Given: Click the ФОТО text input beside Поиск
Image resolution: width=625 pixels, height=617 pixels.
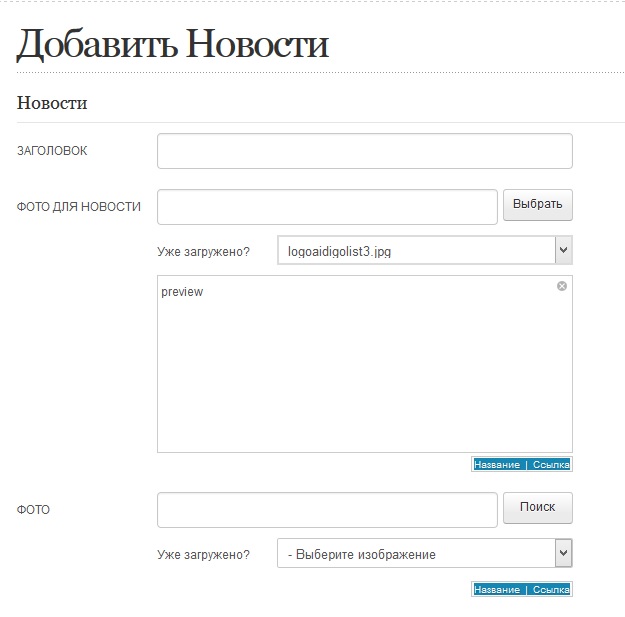Looking at the screenshot, I should tap(327, 510).
